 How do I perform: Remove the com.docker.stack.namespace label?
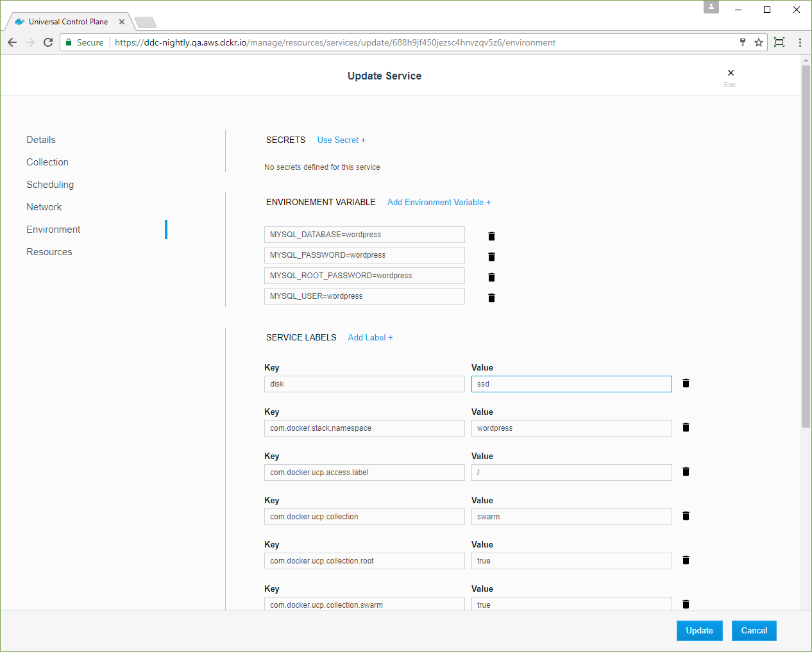click(x=686, y=428)
